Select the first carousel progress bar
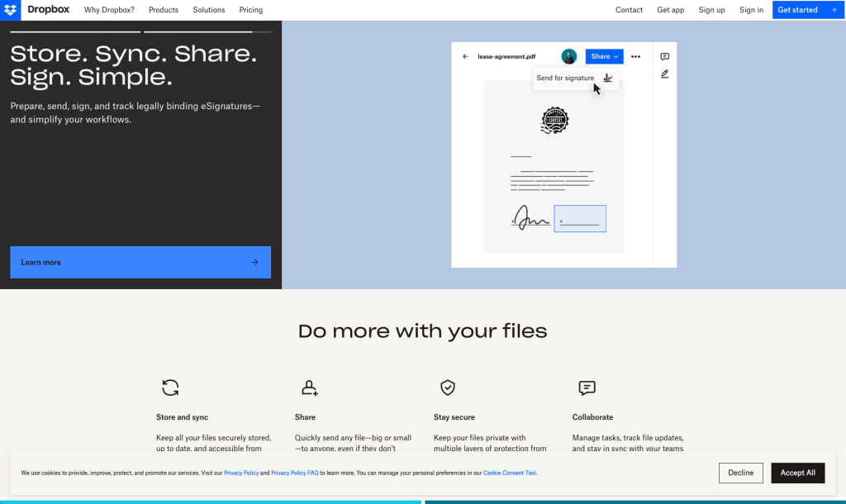846x504 pixels. pos(75,32)
